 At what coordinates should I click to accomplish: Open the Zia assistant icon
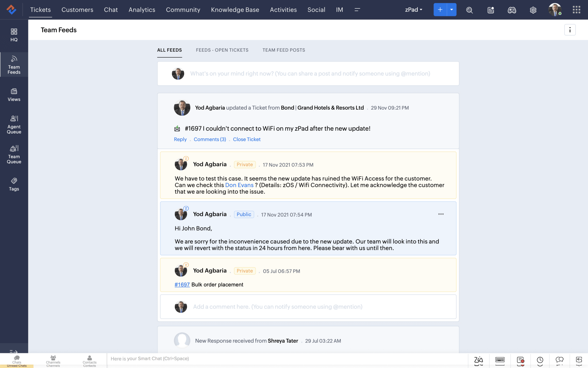coord(479,360)
